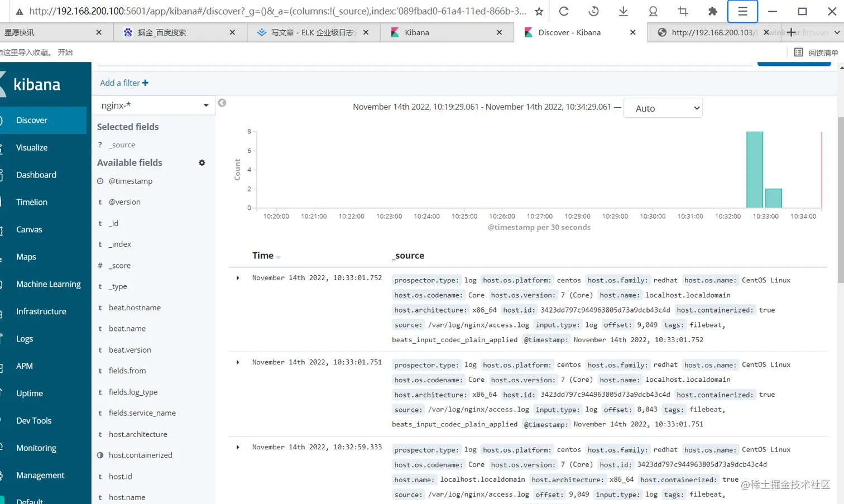Open Management in Kibana sidebar

pos(40,476)
